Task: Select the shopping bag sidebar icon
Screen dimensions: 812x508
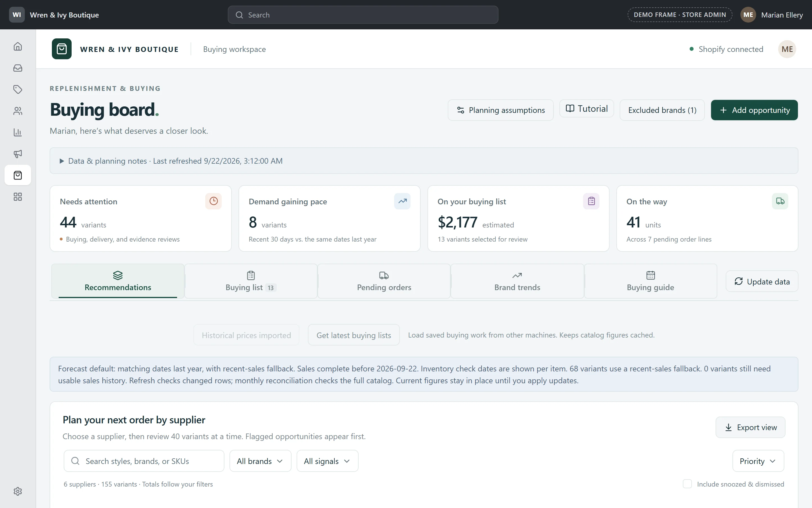Action: tap(18, 175)
